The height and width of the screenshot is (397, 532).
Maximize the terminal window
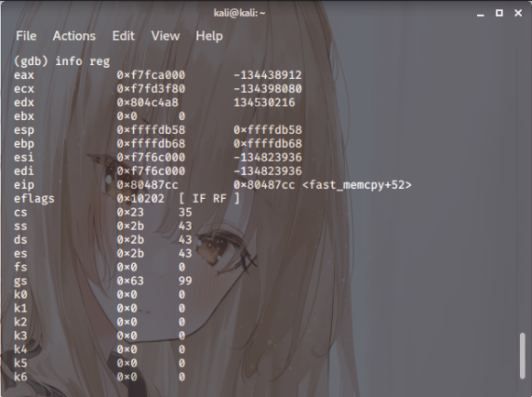[499, 13]
